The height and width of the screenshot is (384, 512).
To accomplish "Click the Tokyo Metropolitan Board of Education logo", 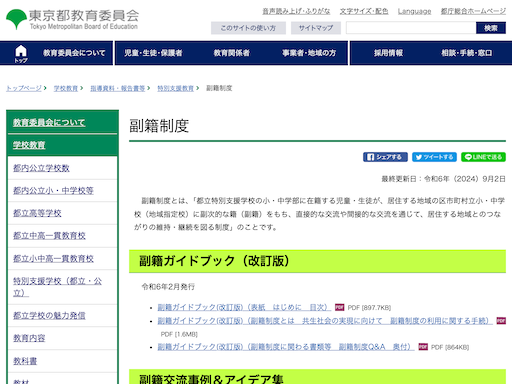I will click(72, 19).
